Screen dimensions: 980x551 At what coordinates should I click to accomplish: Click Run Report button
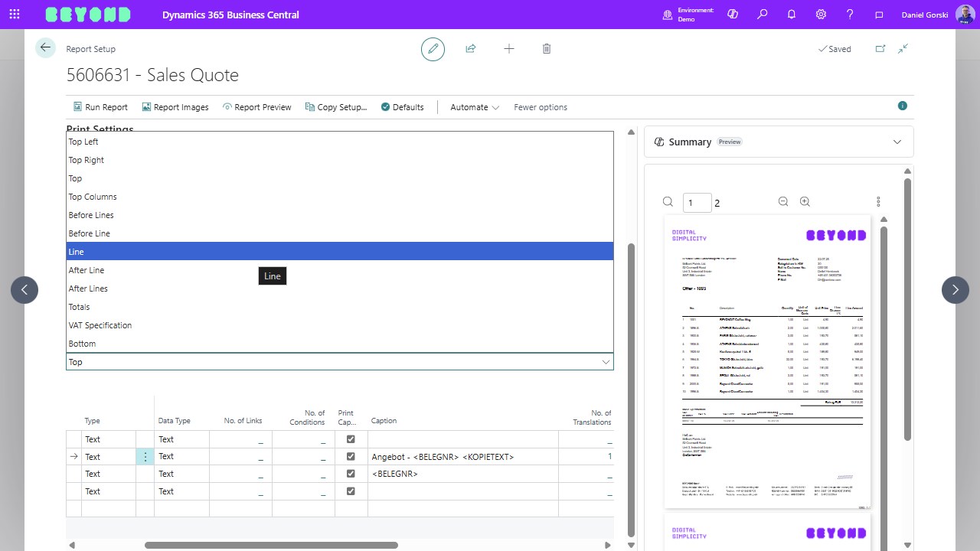(100, 107)
